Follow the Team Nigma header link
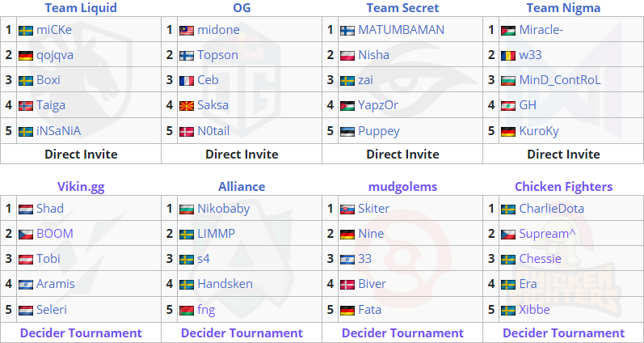 coord(563,7)
